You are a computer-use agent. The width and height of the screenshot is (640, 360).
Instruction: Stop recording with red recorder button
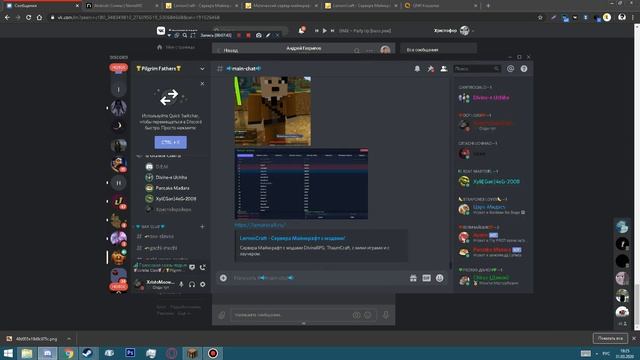[x=248, y=36]
